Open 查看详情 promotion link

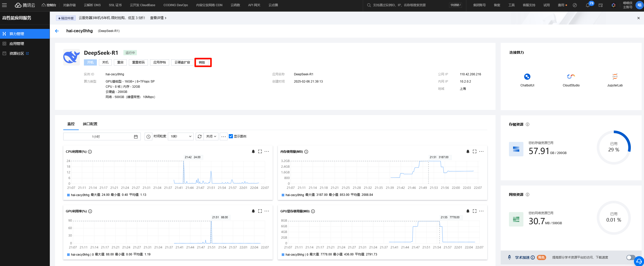tap(158, 18)
